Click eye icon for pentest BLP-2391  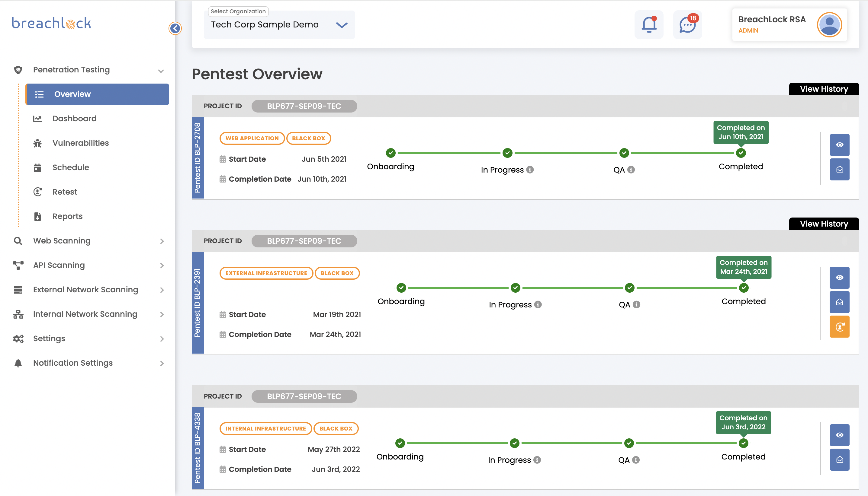839,278
